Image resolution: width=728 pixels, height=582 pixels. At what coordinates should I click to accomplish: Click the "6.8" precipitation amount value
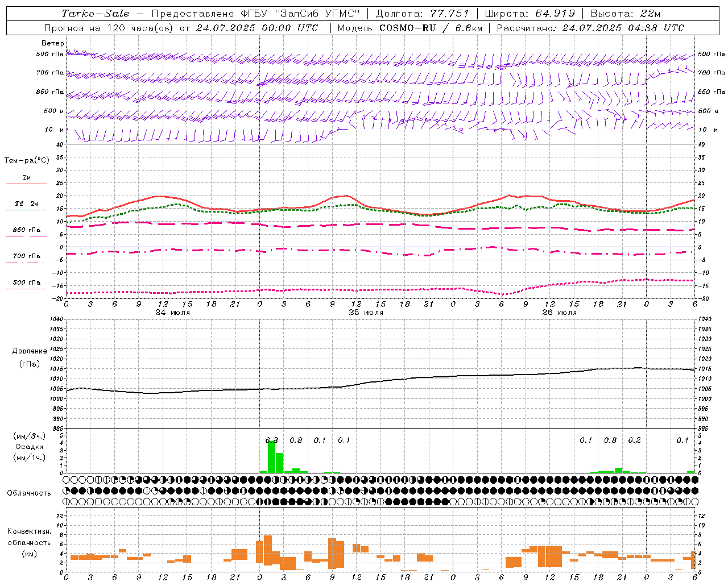coord(272,440)
